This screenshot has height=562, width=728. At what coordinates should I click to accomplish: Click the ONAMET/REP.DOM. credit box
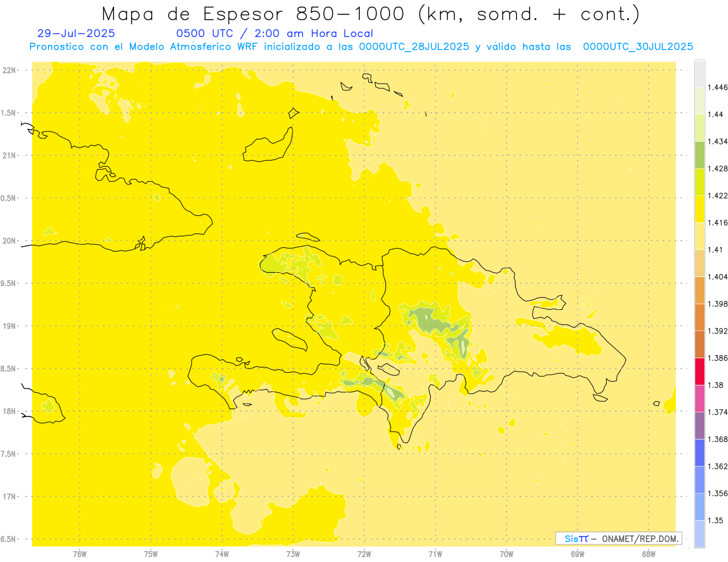pyautogui.click(x=619, y=538)
